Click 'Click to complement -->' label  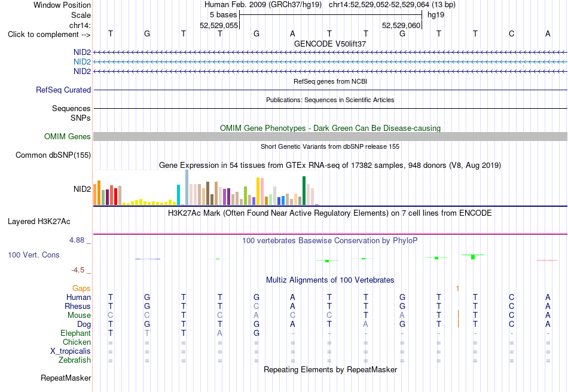49,35
